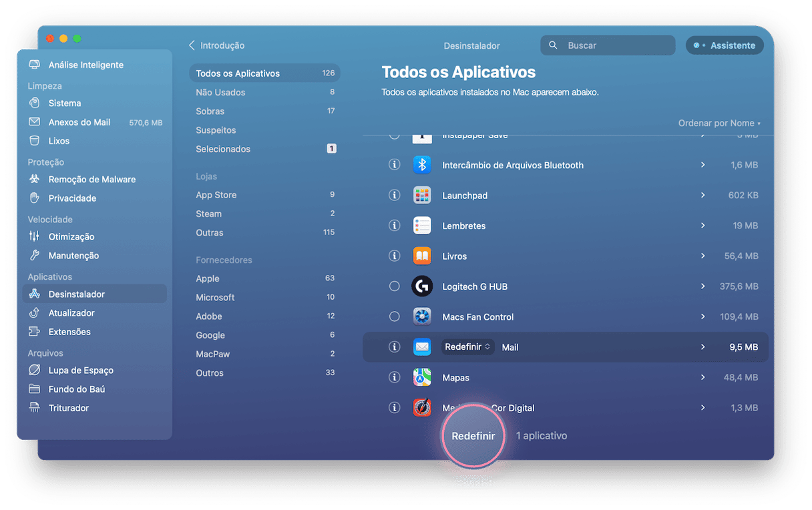Screen dimensions: 812x510
Task: Show info icon for Mail
Action: click(x=395, y=347)
